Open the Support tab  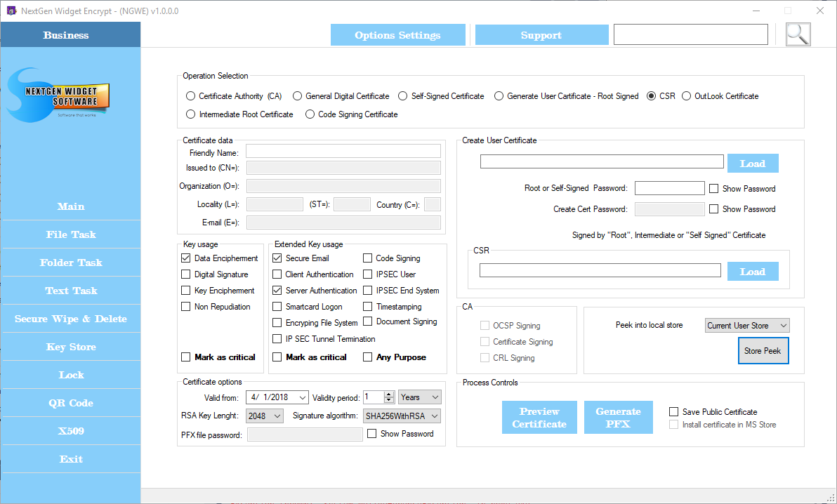(541, 34)
